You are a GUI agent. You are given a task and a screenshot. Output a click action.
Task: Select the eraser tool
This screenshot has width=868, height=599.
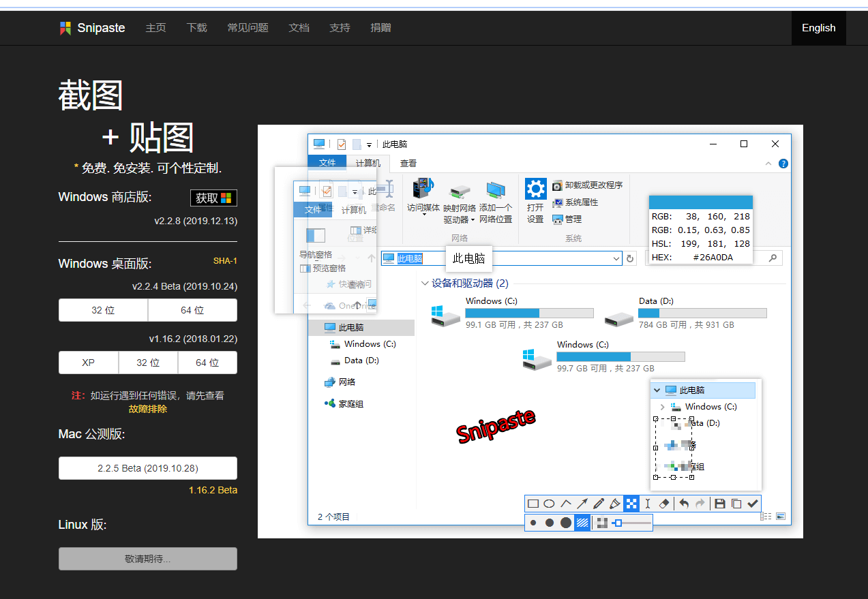[x=663, y=503]
